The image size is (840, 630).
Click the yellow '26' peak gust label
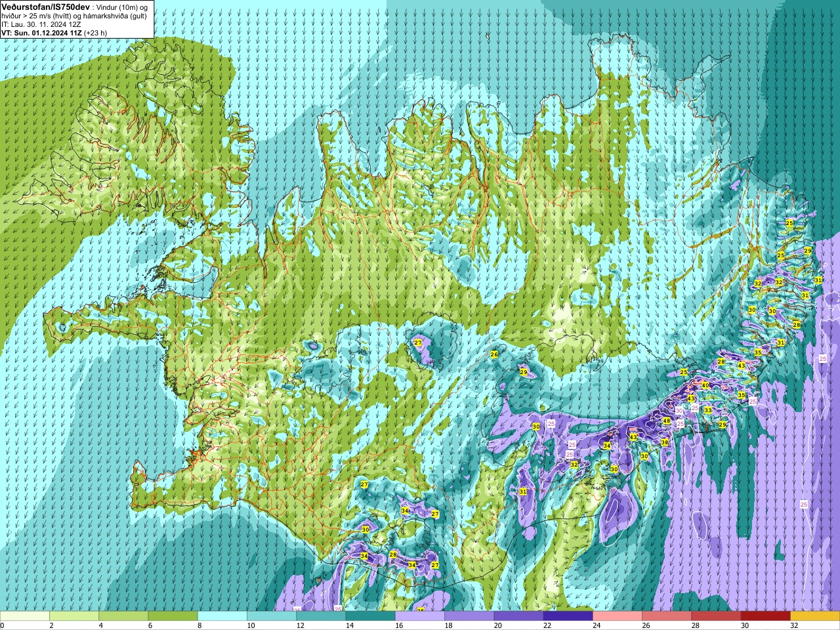(x=494, y=354)
